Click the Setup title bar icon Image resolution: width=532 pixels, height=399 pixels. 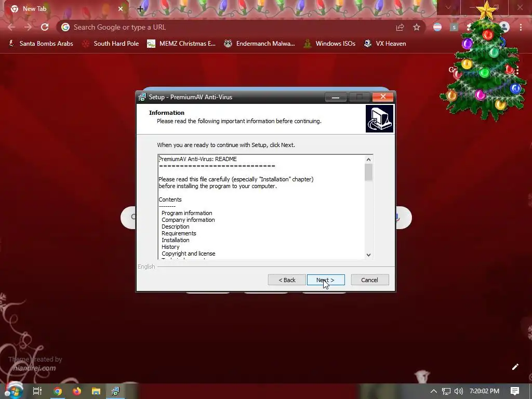tap(142, 97)
